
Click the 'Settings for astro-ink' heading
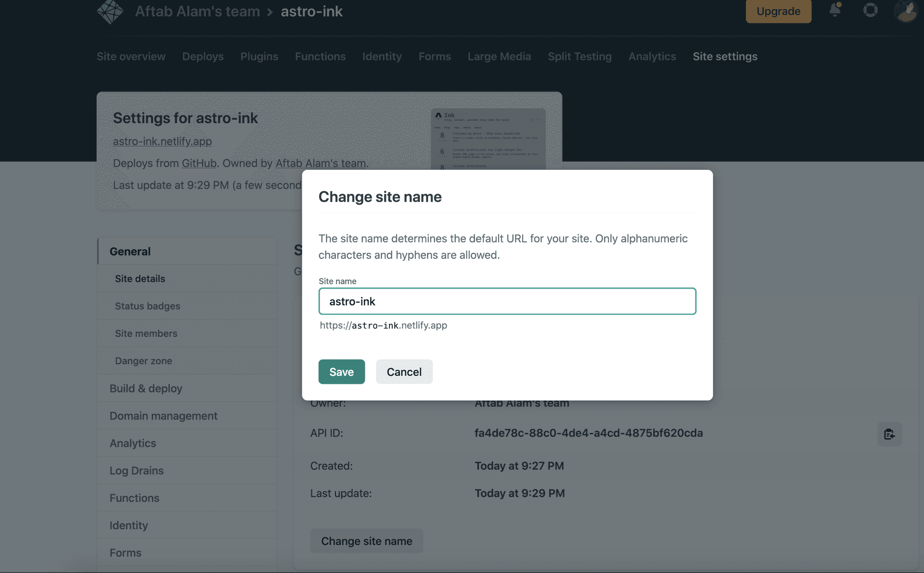[x=185, y=118]
